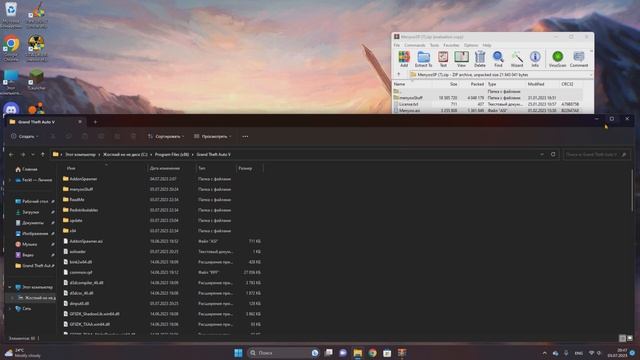
Task: Collapse Этот компьютер tree node
Action: [x=10, y=287]
